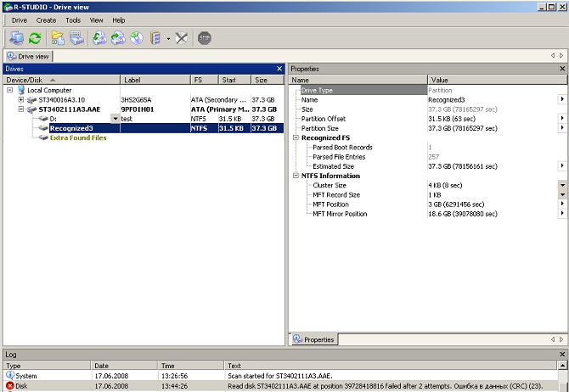Open the Drive menu

click(x=20, y=20)
